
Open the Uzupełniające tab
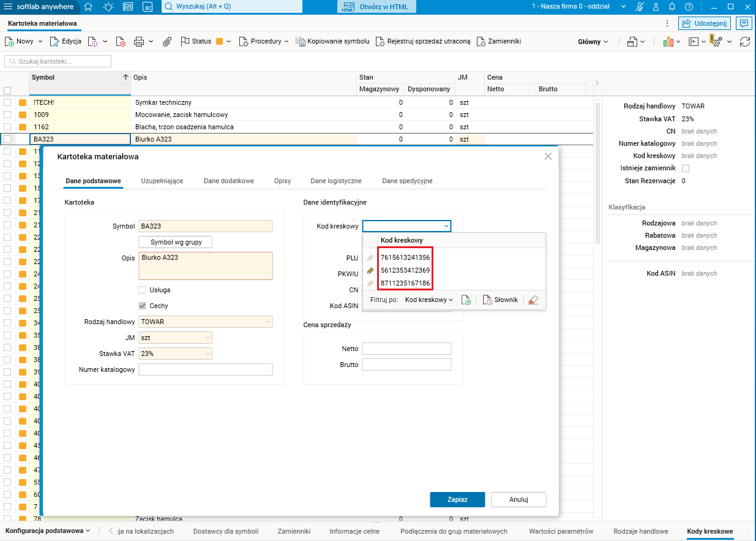pos(162,181)
